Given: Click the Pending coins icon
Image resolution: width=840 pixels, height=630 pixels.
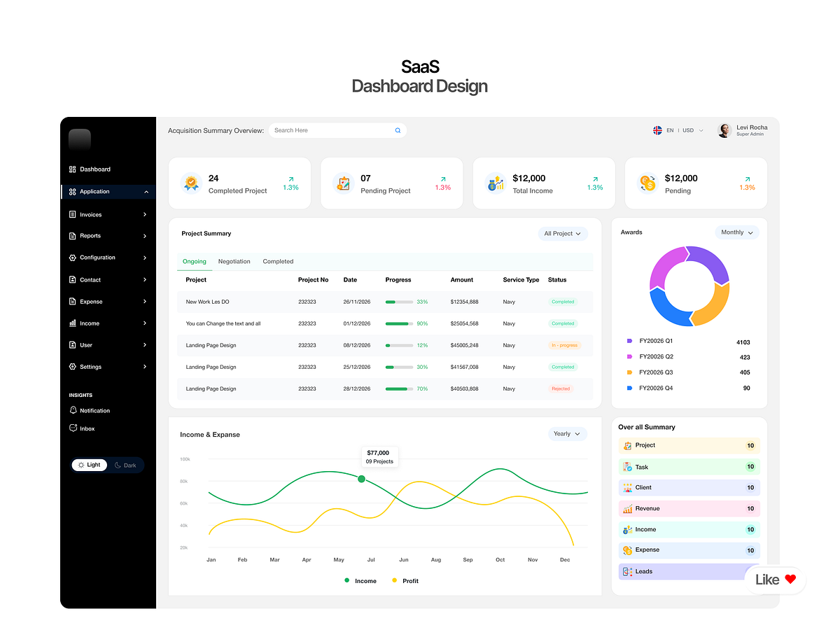Looking at the screenshot, I should tap(647, 183).
